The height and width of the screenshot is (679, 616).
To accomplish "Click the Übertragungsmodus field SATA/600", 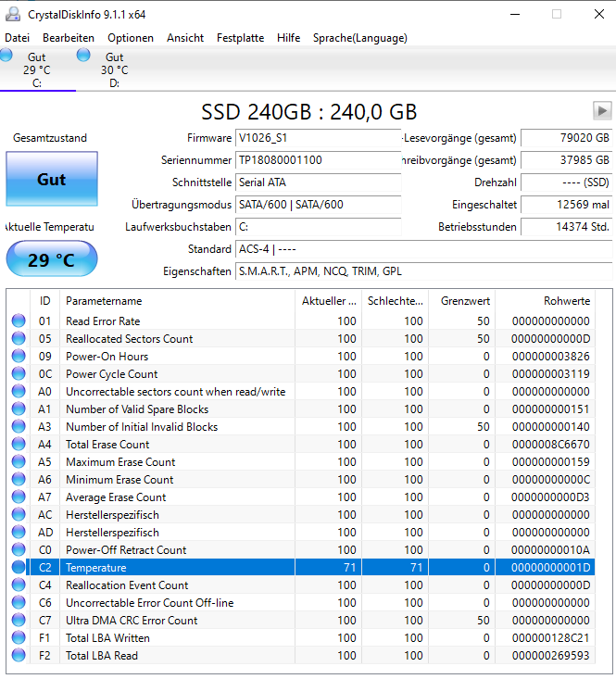I will 318,205.
